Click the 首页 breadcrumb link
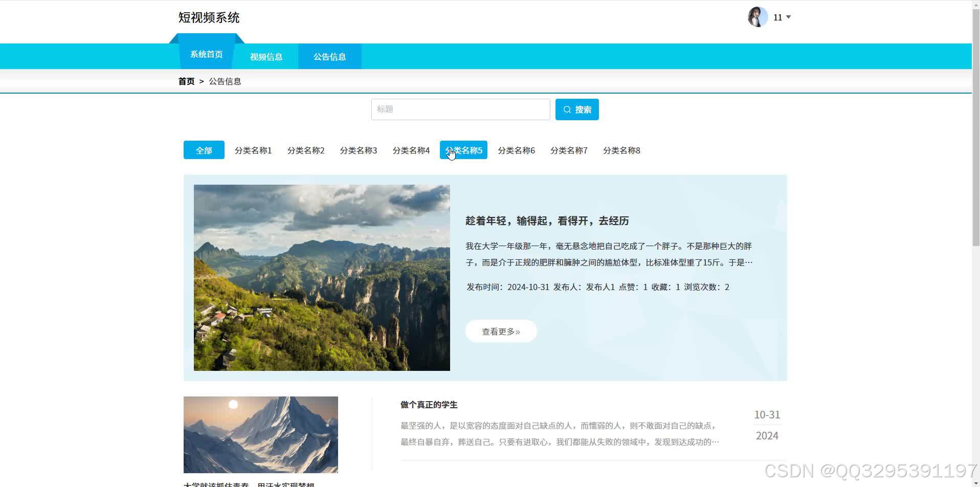 [x=186, y=81]
